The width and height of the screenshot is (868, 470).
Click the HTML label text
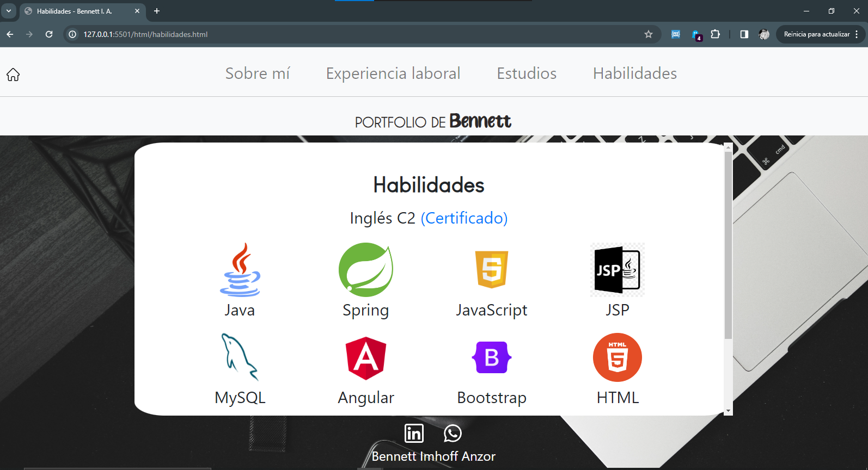pos(618,398)
